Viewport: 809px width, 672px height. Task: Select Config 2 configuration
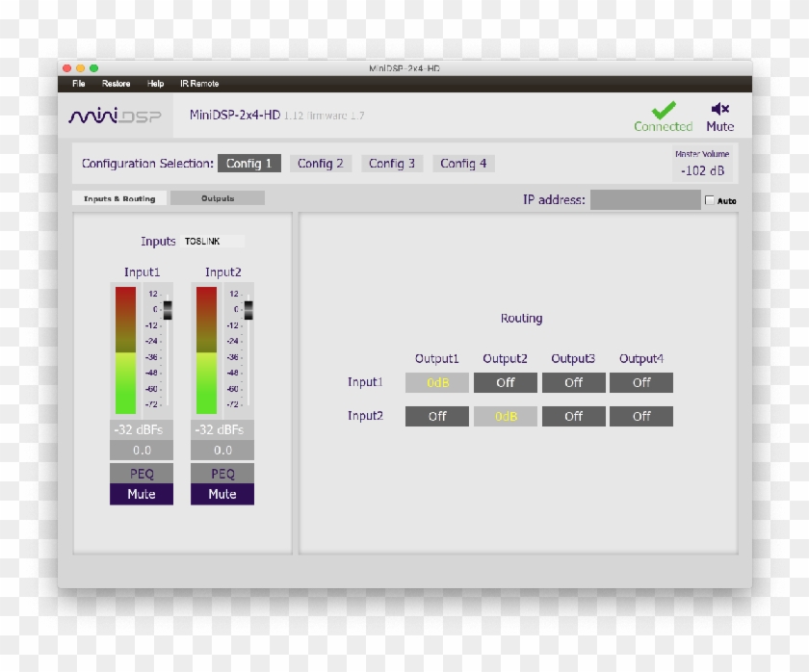pos(321,164)
